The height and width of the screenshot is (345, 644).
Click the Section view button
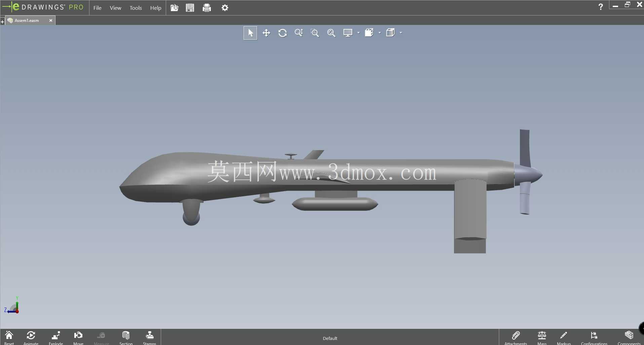click(126, 338)
